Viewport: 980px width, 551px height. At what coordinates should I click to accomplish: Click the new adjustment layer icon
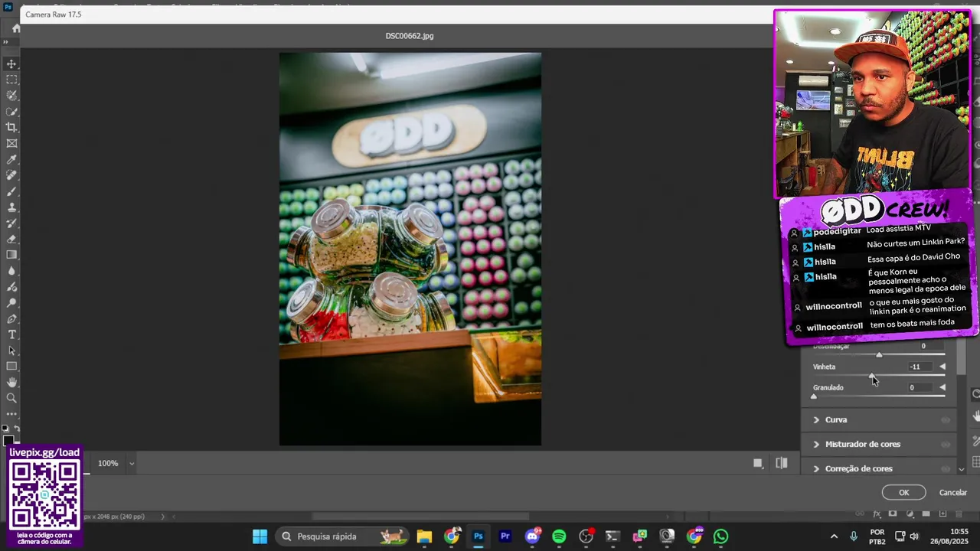pyautogui.click(x=910, y=514)
